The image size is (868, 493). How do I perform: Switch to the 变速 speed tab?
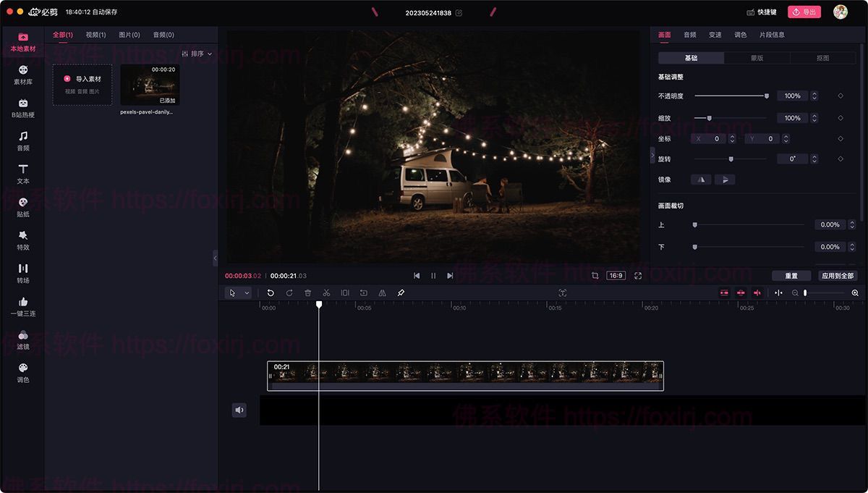(x=715, y=35)
